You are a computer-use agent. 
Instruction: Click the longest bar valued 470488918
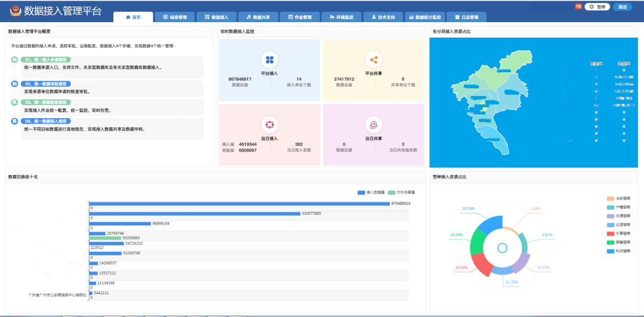coord(239,204)
